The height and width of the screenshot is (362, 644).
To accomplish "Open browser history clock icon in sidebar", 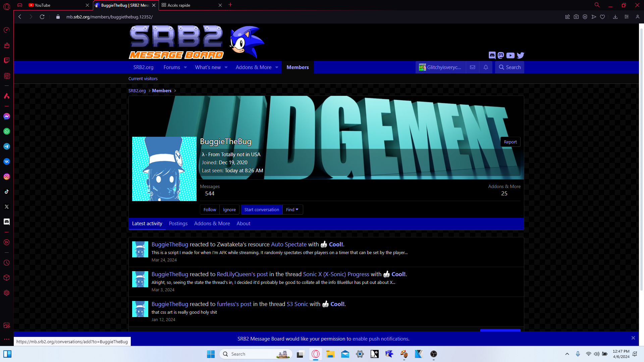I will tap(7, 263).
